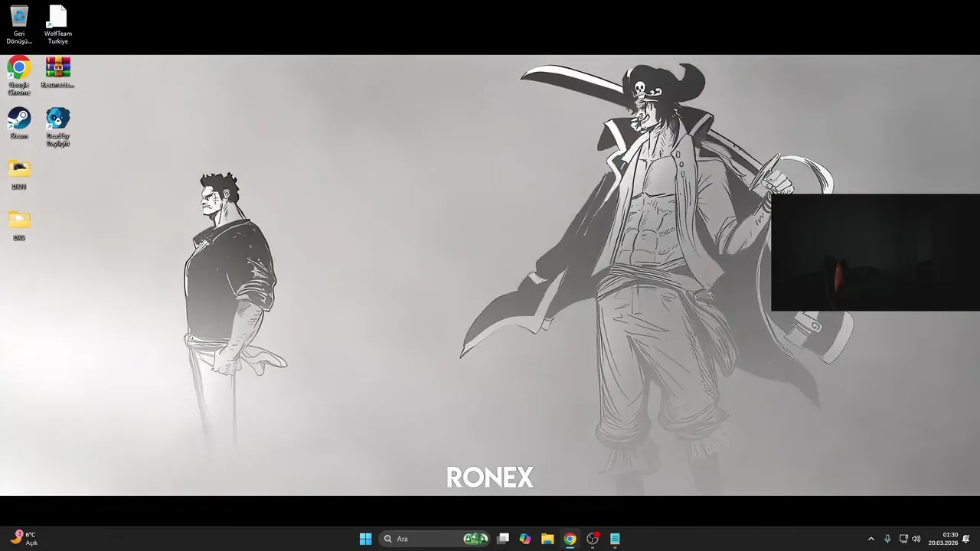This screenshot has width=980, height=551.
Task: Expand the hidden system tray icons
Action: point(871,539)
